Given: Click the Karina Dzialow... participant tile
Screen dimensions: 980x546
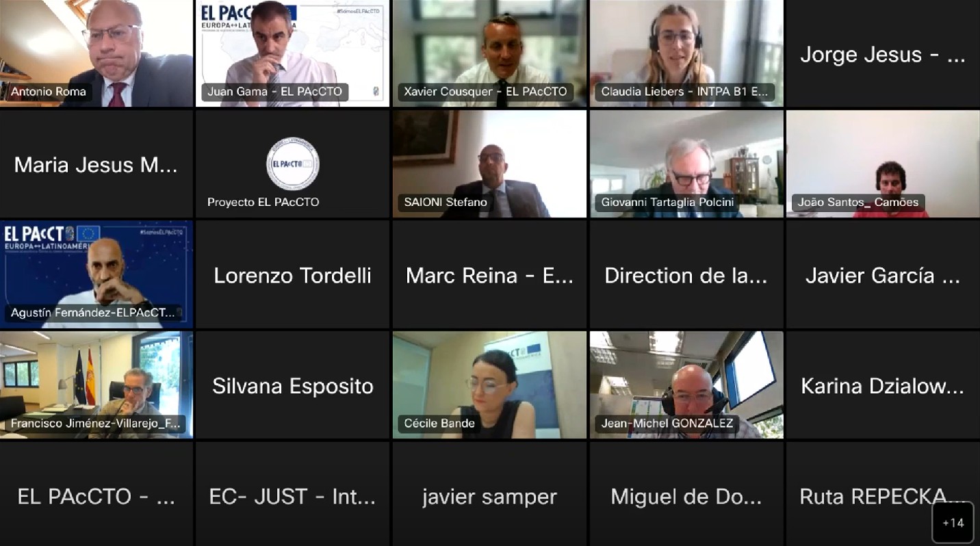Looking at the screenshot, I should (x=883, y=385).
